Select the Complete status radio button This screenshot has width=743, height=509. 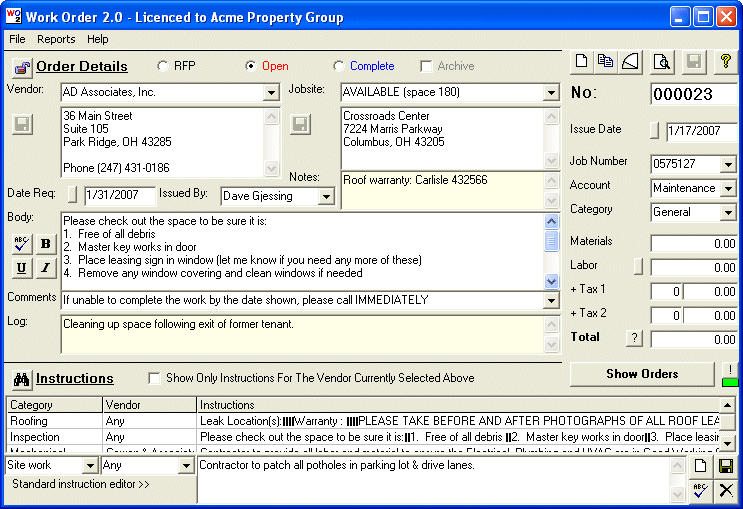click(x=338, y=66)
